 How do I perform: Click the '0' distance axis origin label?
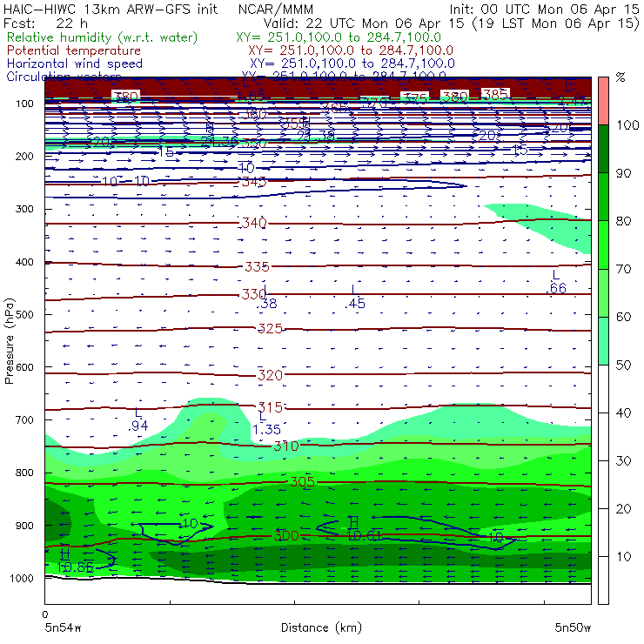pos(45,614)
